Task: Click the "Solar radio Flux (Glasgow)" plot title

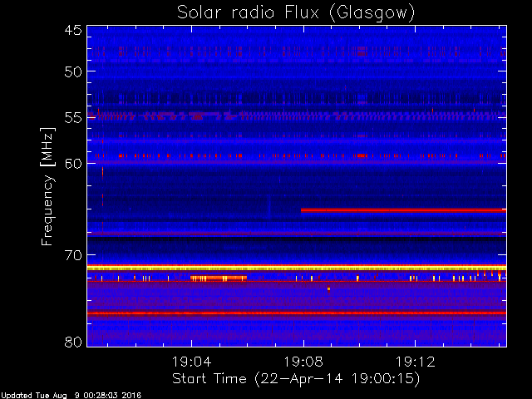Action: point(296,13)
